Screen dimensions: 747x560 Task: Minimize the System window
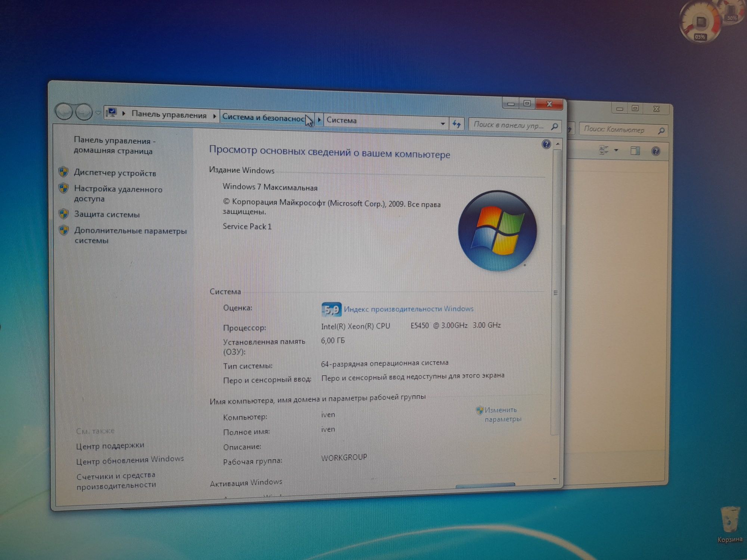tap(511, 103)
